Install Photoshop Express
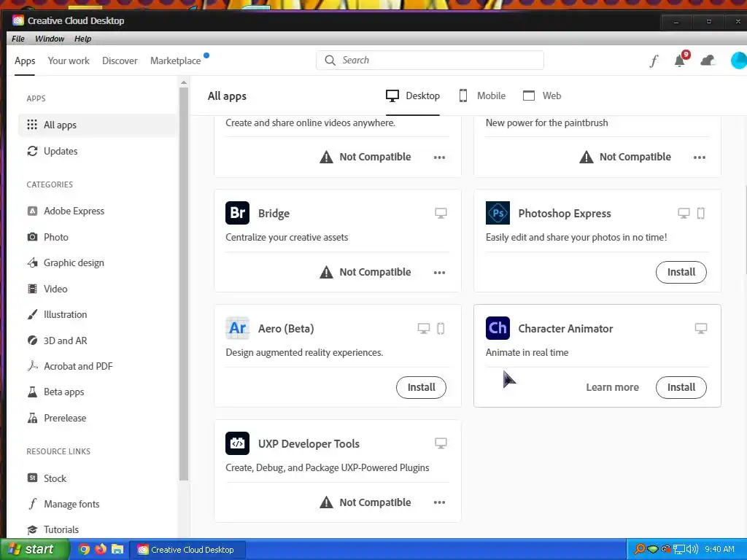The image size is (747, 560). tap(681, 272)
